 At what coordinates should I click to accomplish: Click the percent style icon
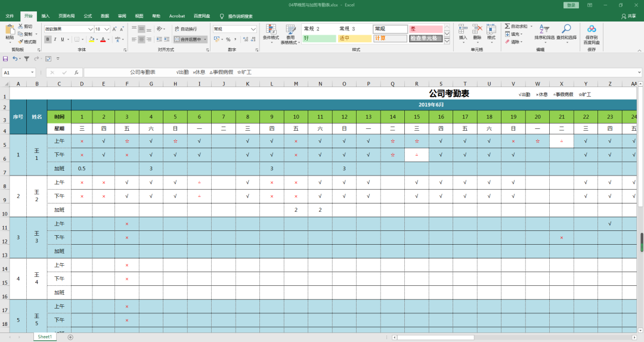tap(228, 39)
